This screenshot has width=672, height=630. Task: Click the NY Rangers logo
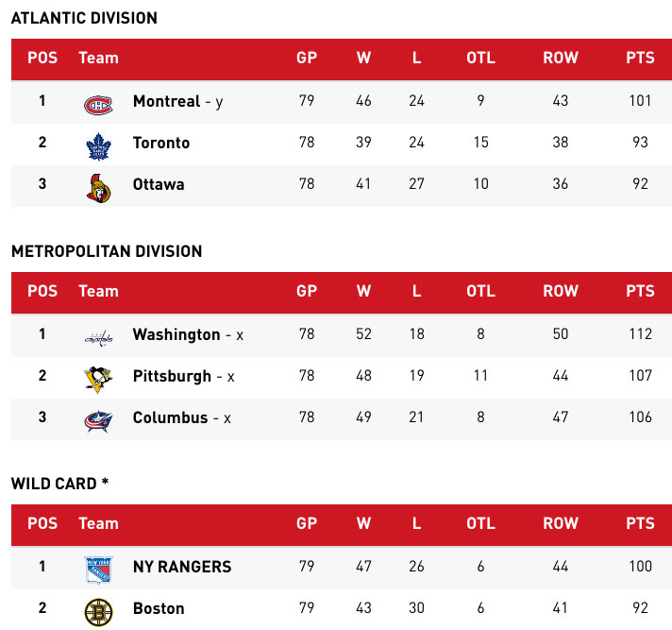point(98,569)
